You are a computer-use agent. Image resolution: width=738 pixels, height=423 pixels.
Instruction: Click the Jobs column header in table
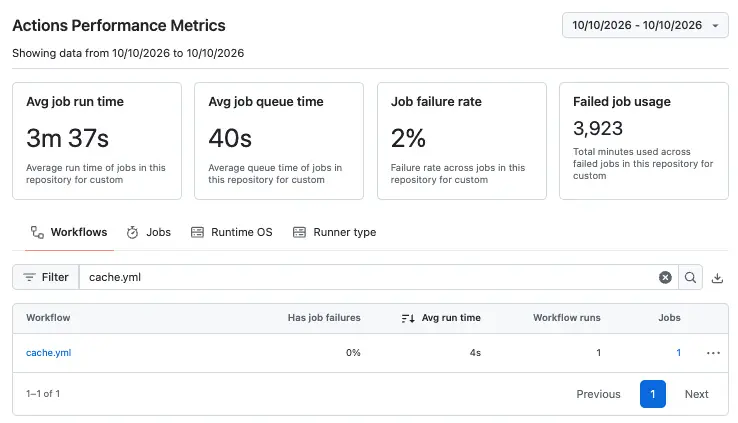pyautogui.click(x=669, y=318)
